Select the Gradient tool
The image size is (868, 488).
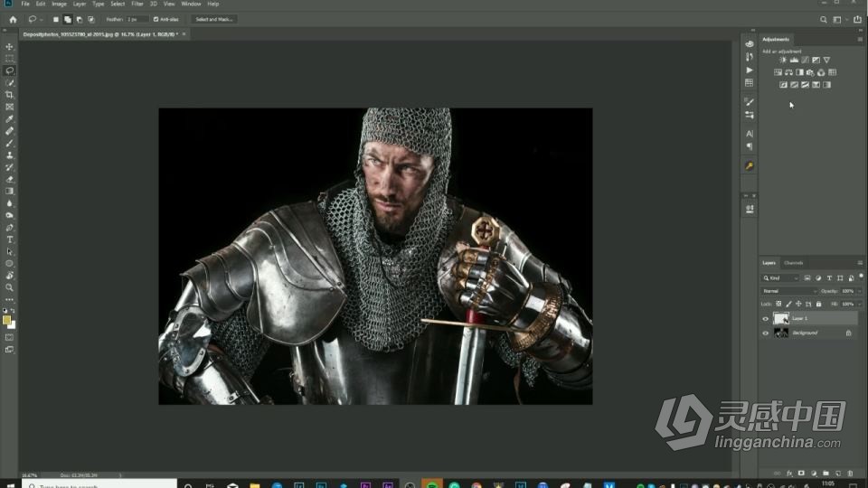(x=9, y=192)
